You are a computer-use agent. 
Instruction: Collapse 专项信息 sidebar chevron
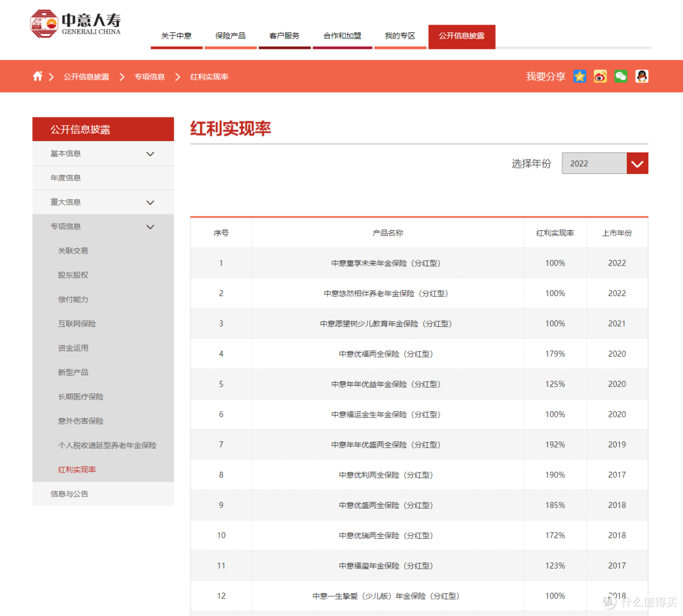[x=151, y=227]
